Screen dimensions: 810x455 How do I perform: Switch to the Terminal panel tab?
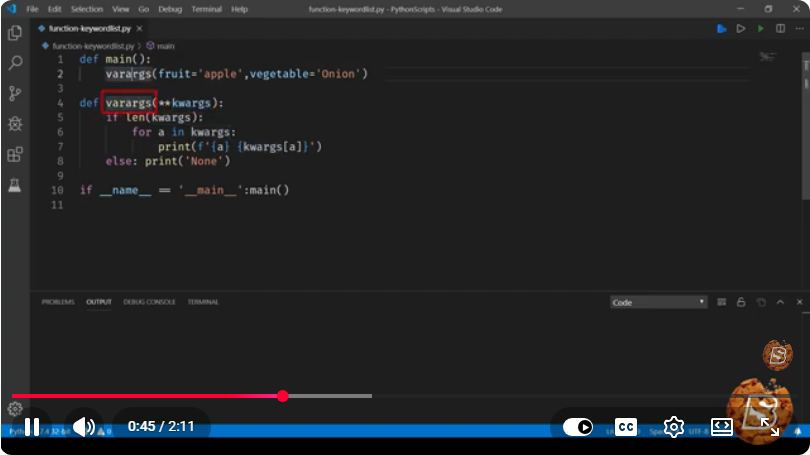click(x=203, y=302)
